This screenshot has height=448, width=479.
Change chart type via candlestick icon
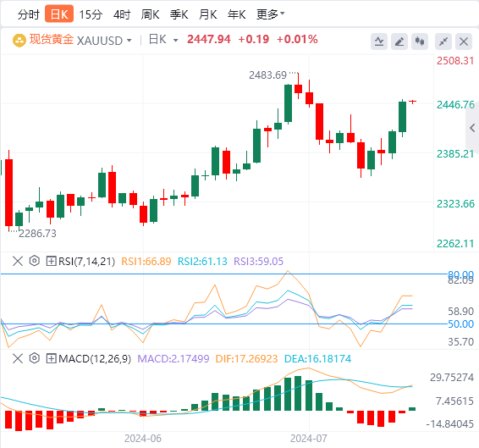[420, 41]
